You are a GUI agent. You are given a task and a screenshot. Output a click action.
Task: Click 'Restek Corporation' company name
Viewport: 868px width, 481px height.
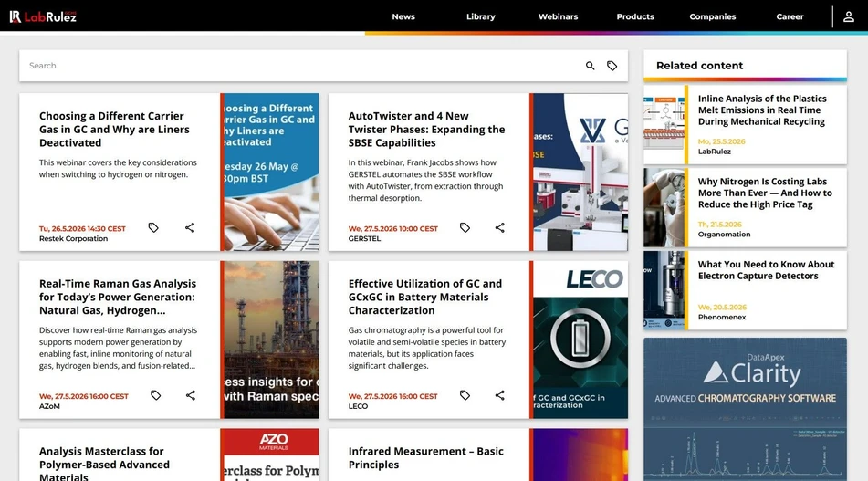[73, 238]
